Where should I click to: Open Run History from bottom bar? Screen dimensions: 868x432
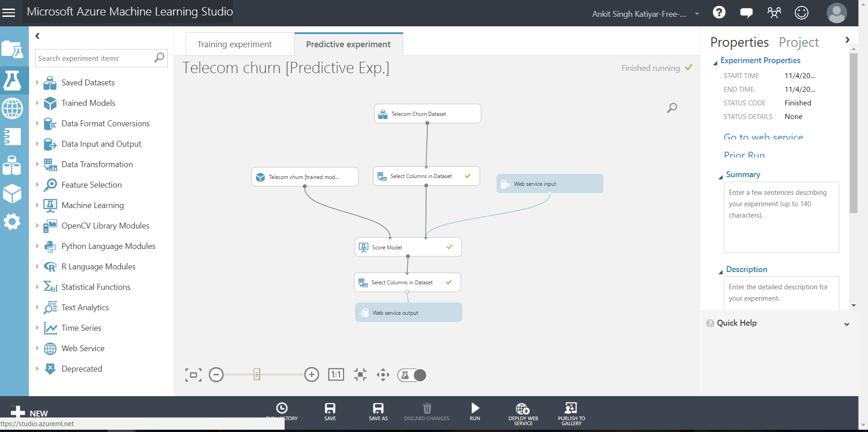click(x=282, y=412)
